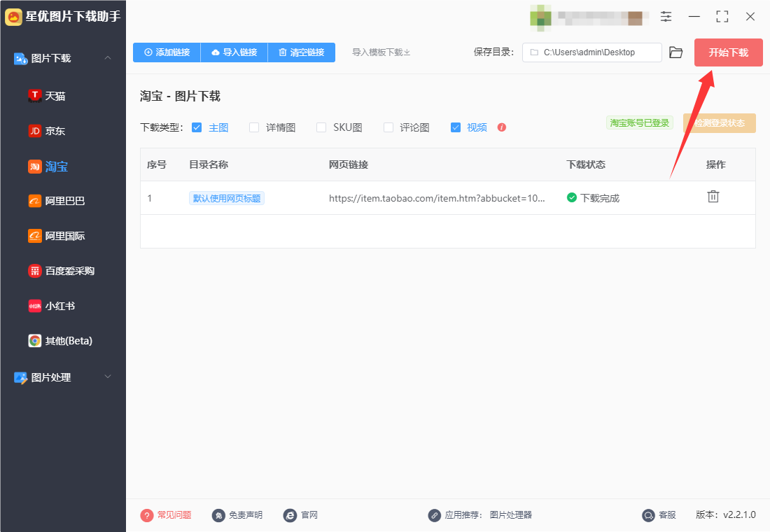Screen dimensions: 770x532
Task: Click the 淘宝 orange icon in sidebar
Action: tap(35, 167)
